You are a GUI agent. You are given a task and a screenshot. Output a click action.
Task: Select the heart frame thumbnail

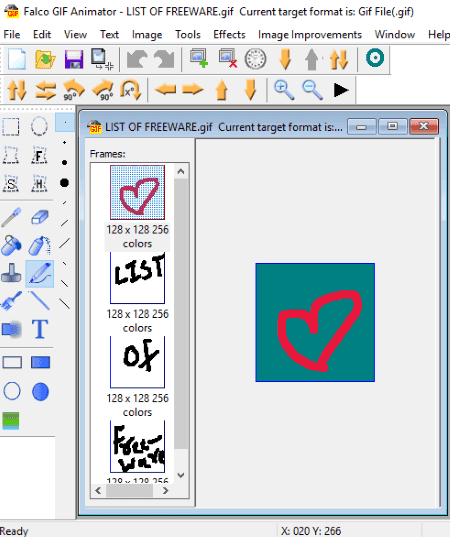(137, 192)
